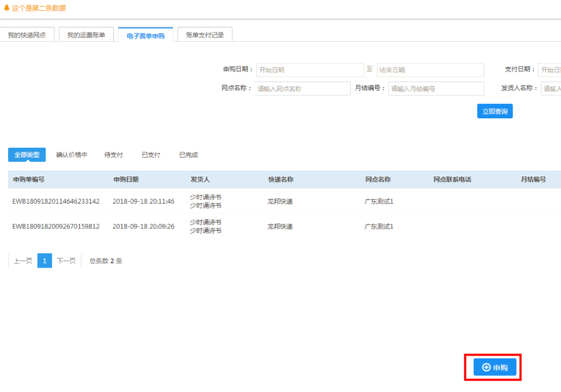Image resolution: width=561 pixels, height=392 pixels.
Task: Click 支付日期 start date field
Action: point(549,70)
